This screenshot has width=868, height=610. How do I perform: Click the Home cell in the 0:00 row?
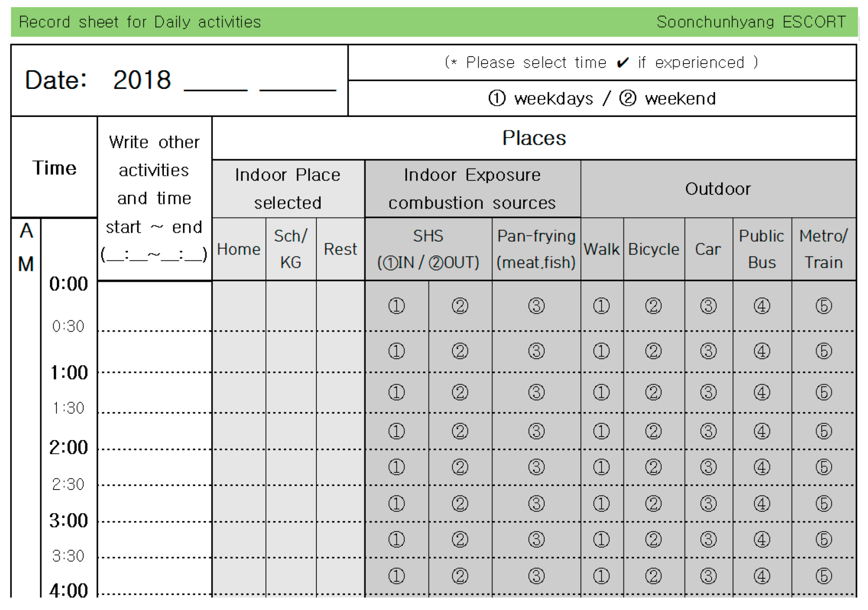[x=239, y=306]
